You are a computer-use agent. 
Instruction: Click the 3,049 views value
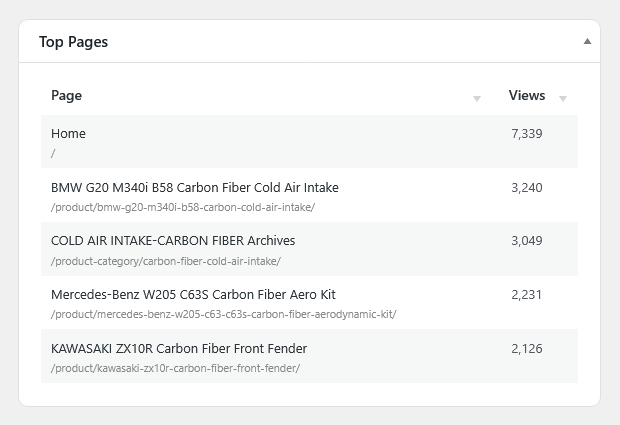[x=527, y=241]
